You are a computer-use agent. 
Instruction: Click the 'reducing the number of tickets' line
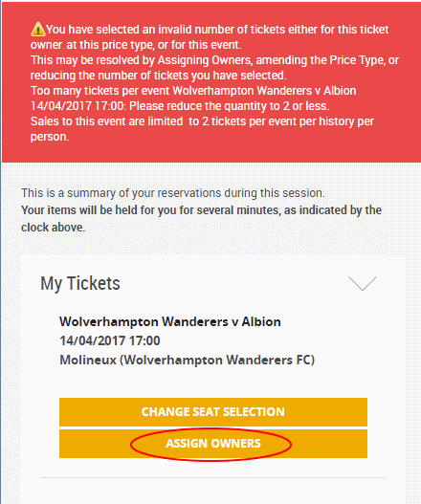point(158,76)
